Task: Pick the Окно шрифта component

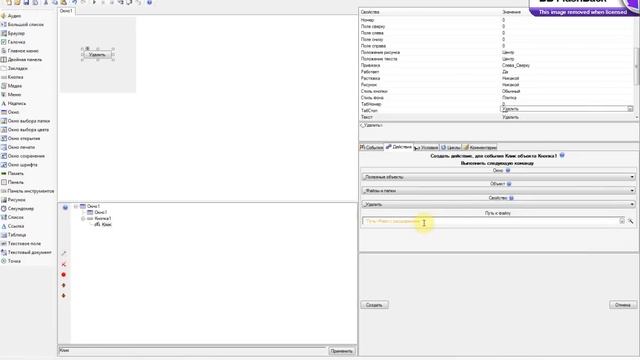Action: [x=19, y=165]
